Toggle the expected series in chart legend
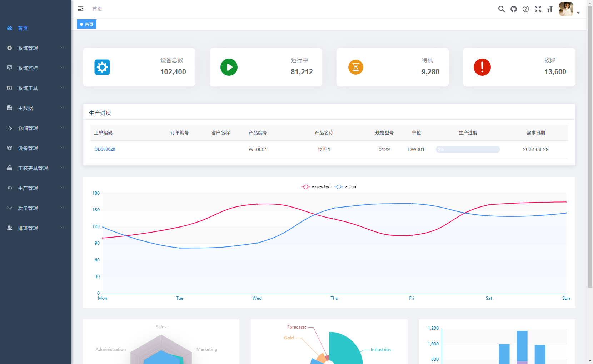The width and height of the screenshot is (593, 364). (316, 186)
